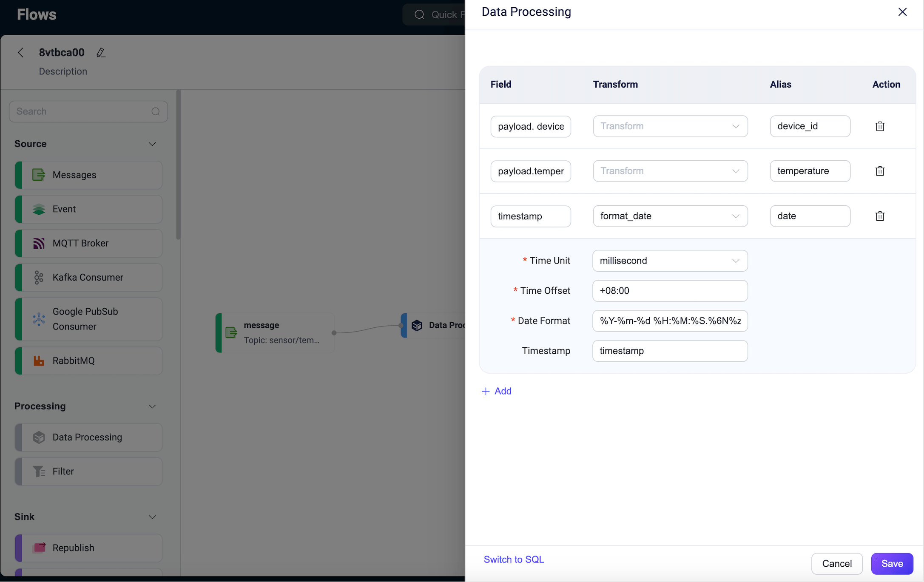Click Switch to SQL link
Screen dimensions: 924x582
(514, 559)
